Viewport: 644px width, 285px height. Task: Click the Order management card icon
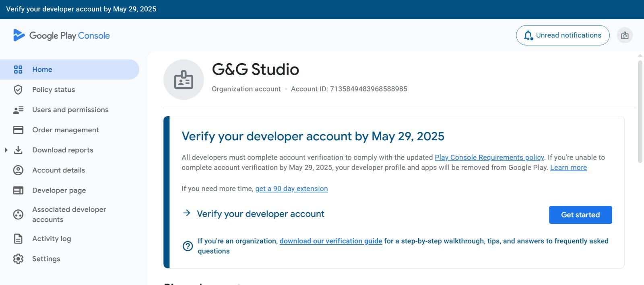pyautogui.click(x=18, y=130)
